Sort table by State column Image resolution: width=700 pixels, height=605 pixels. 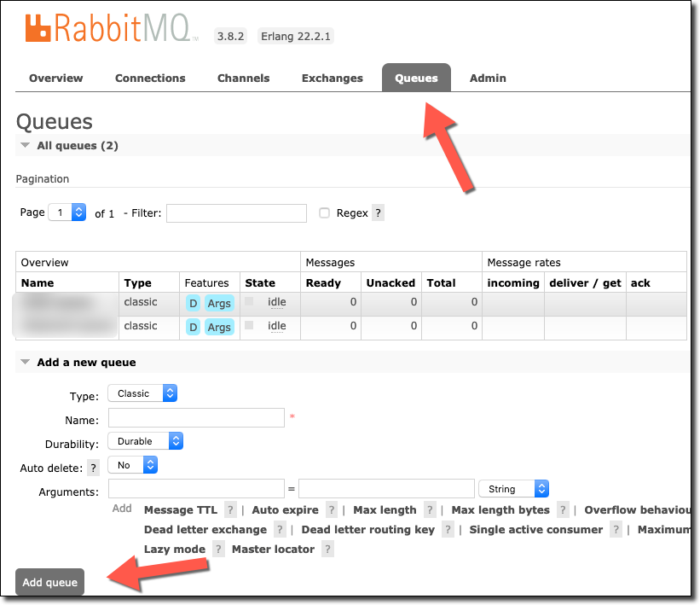tap(260, 282)
